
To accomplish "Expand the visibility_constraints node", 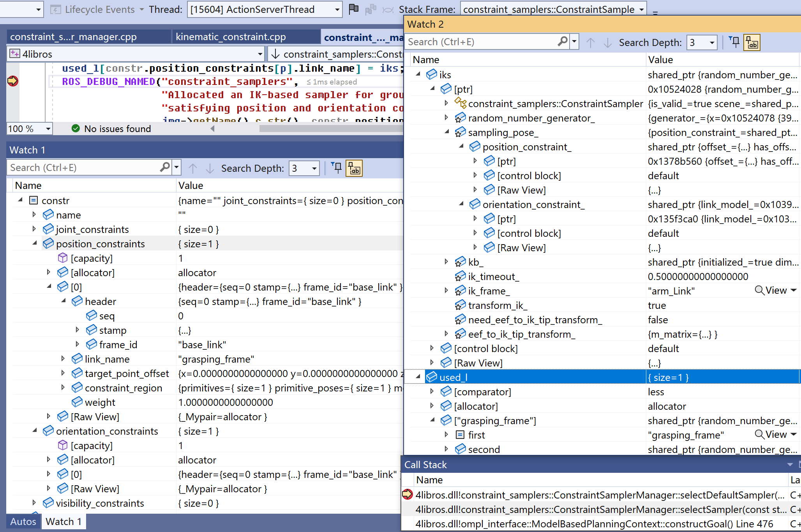I will pyautogui.click(x=34, y=502).
